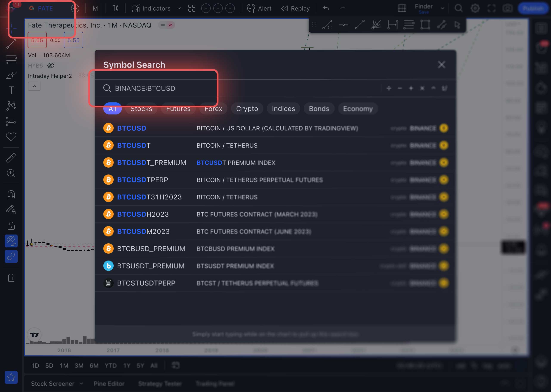
Task: Set the chart range to 1D
Action: (35, 366)
